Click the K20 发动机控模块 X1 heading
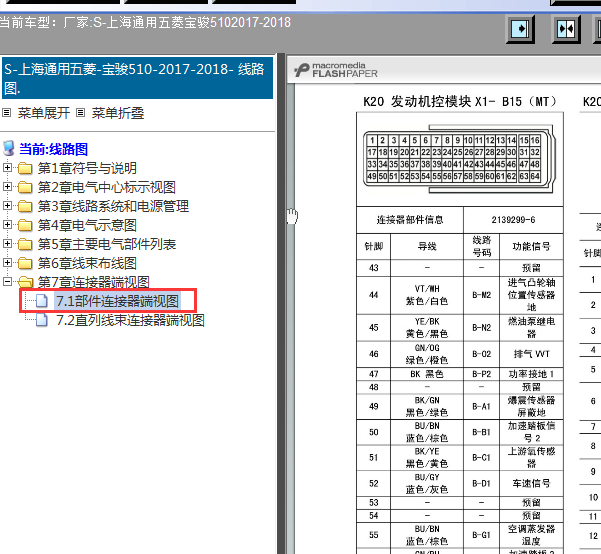This screenshot has width=601, height=554. 459,102
